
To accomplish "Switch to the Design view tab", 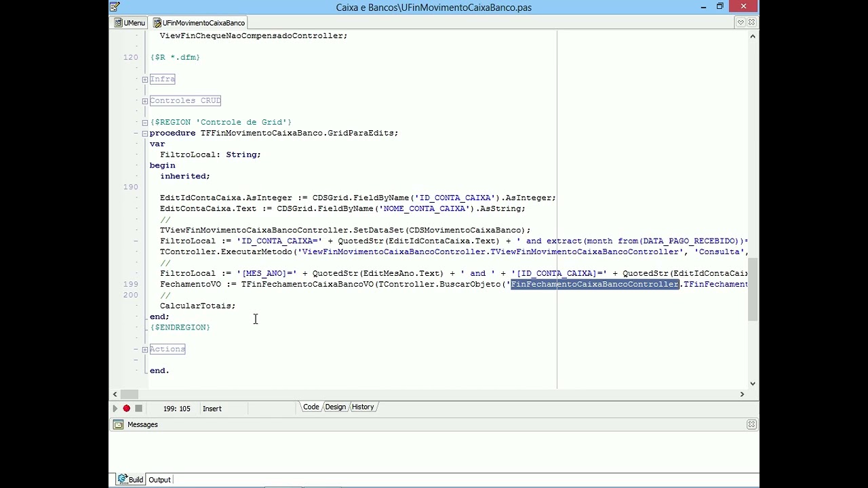I will point(336,407).
